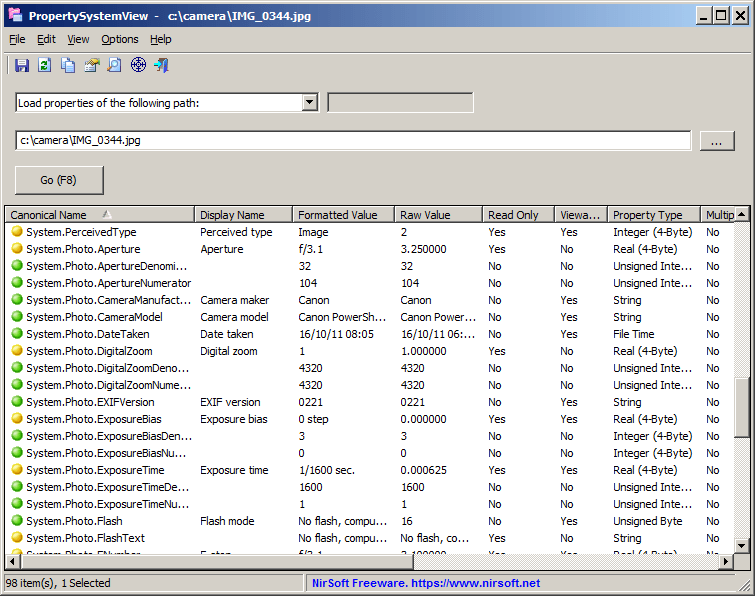
Task: Open the File menu
Action: (17, 39)
